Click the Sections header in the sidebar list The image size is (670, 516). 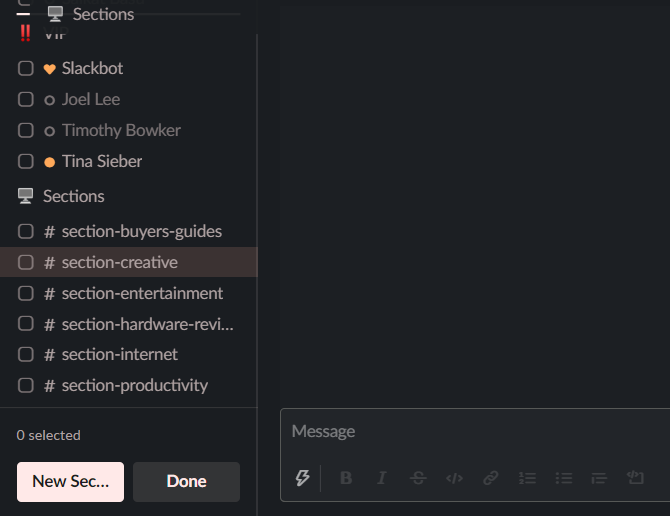73,196
